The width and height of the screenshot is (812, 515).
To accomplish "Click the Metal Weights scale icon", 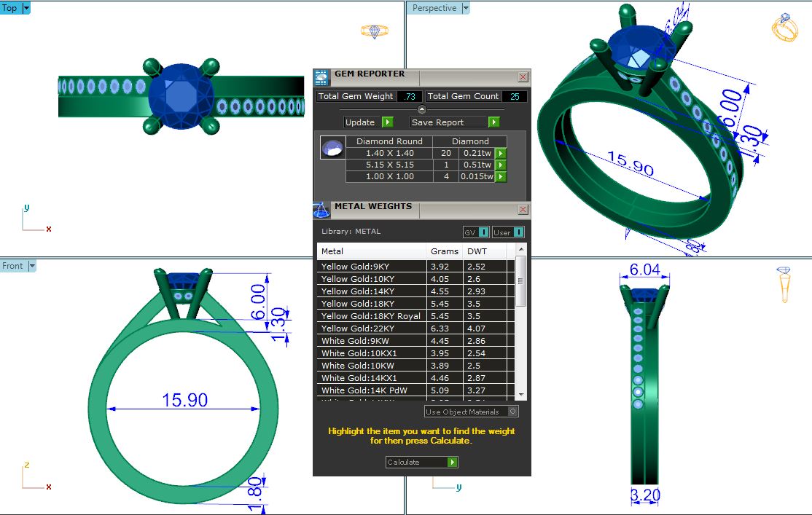I will coord(321,211).
